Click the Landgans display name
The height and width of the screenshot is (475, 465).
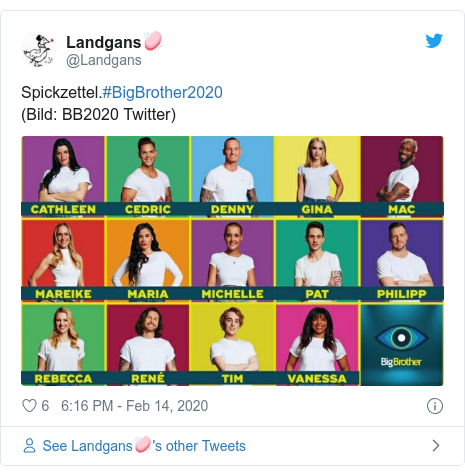click(x=104, y=43)
